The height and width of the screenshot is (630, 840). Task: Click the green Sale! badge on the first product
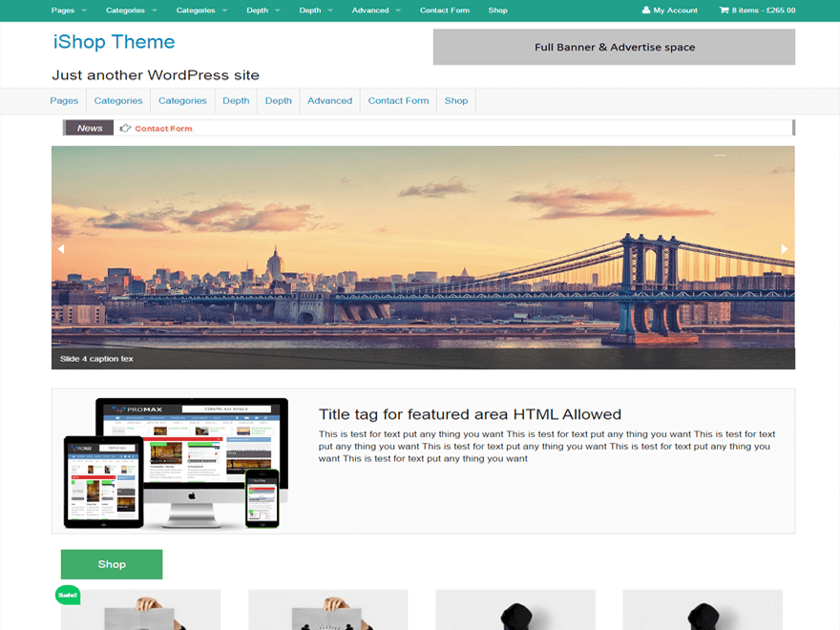[x=67, y=595]
